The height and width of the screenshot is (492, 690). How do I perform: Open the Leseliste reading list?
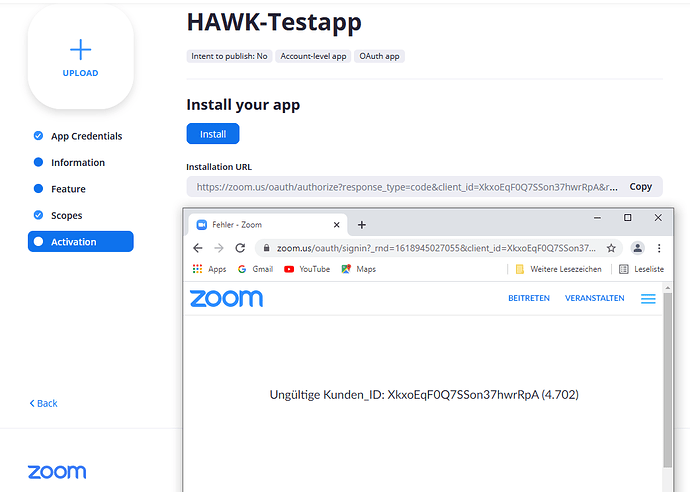(642, 269)
